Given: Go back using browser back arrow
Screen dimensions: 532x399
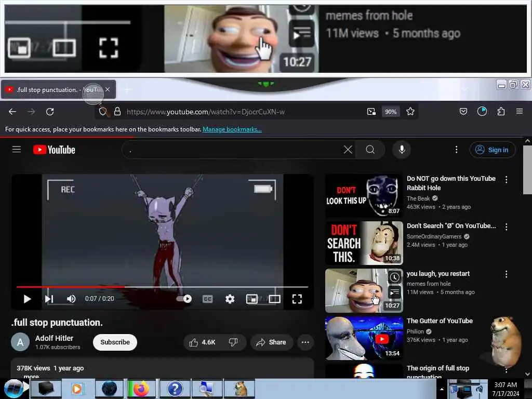Looking at the screenshot, I should click(x=12, y=112).
